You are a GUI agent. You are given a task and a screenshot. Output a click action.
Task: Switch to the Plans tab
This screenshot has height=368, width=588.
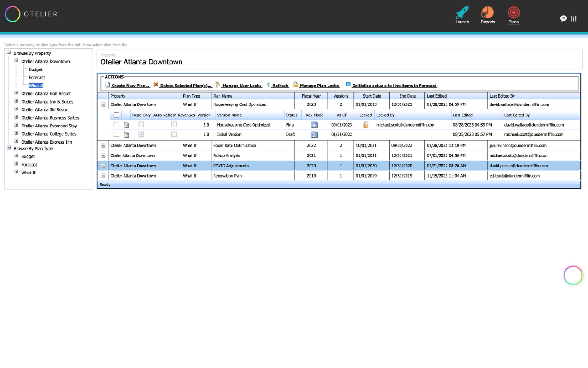click(x=513, y=15)
